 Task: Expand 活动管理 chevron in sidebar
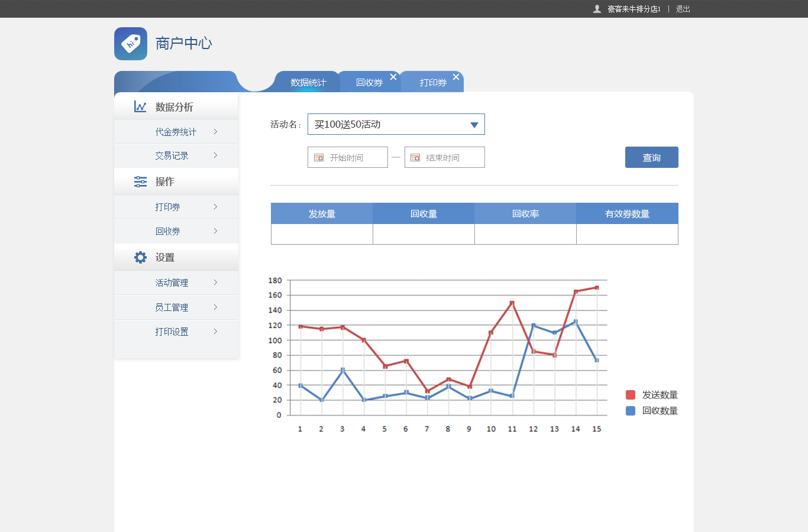[215, 283]
